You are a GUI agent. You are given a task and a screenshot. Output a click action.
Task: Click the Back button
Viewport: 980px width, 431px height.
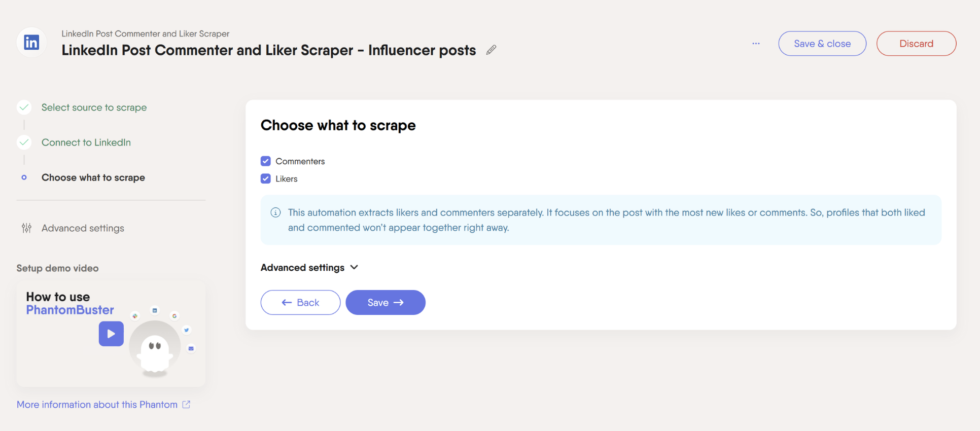click(x=300, y=303)
